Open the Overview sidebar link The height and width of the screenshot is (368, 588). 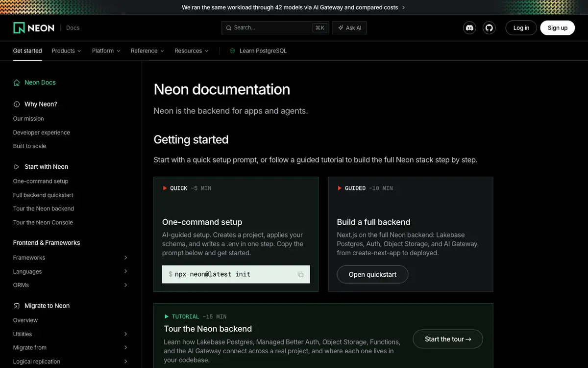(x=25, y=320)
